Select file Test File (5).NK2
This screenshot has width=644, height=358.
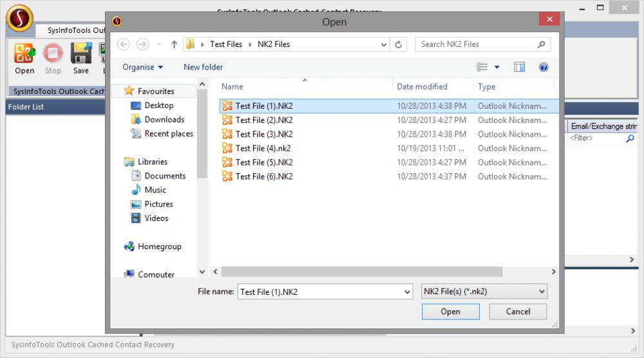[389, 162]
